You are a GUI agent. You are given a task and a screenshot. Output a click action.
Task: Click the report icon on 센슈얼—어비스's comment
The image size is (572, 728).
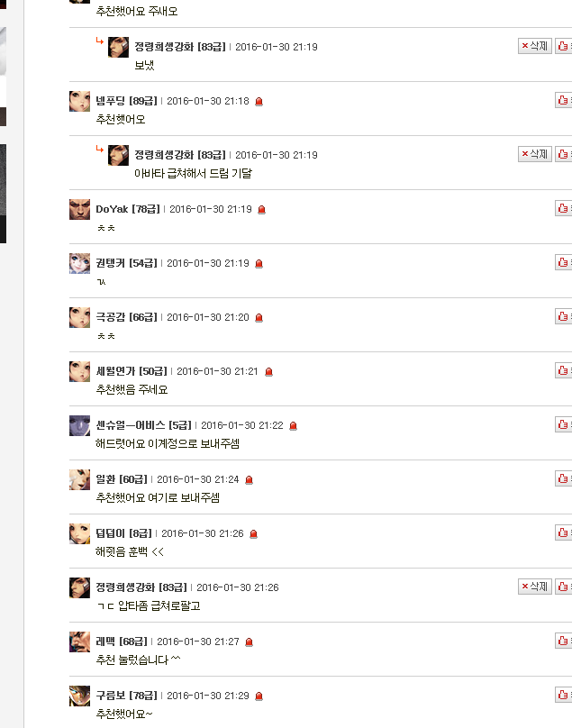pos(293,426)
